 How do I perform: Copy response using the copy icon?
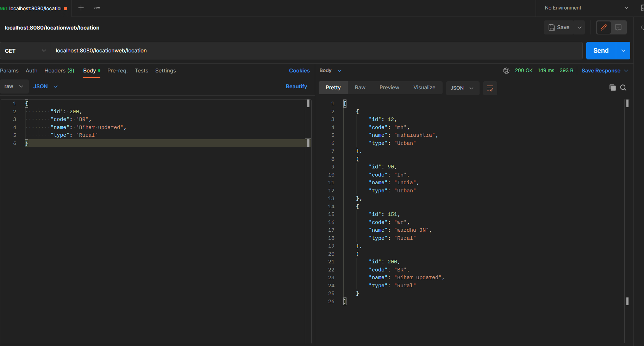(613, 88)
